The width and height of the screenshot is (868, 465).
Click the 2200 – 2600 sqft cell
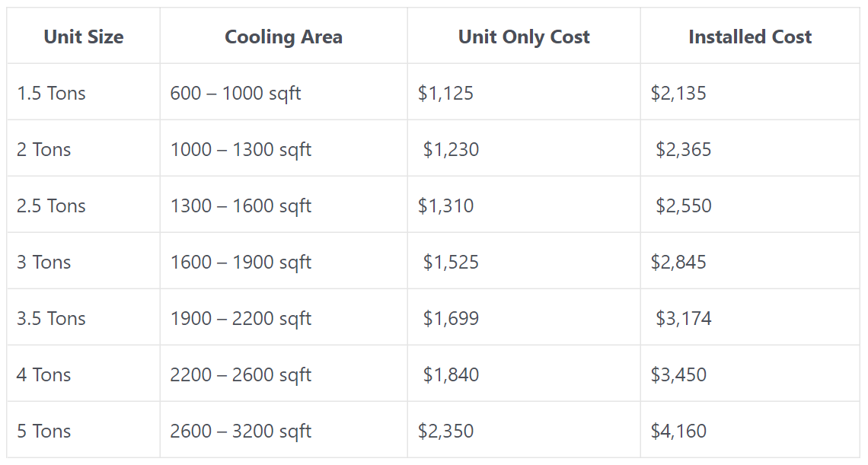241,374
